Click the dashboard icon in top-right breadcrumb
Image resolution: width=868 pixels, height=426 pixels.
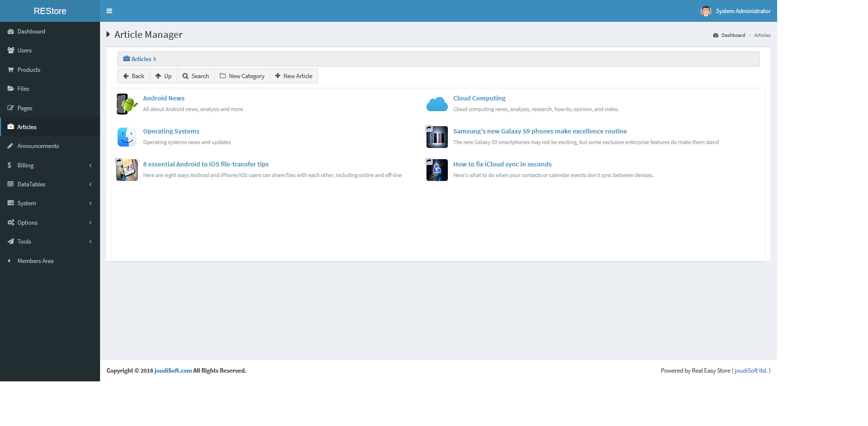[715, 35]
